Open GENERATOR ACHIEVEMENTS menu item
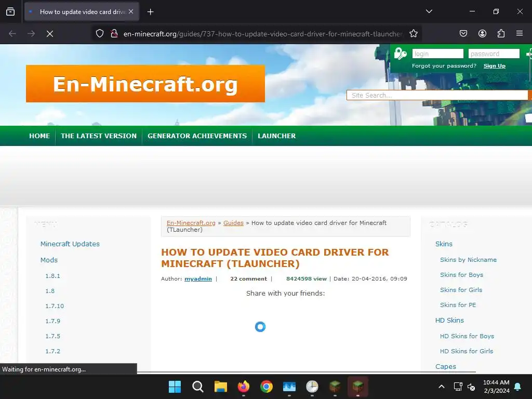 (197, 136)
